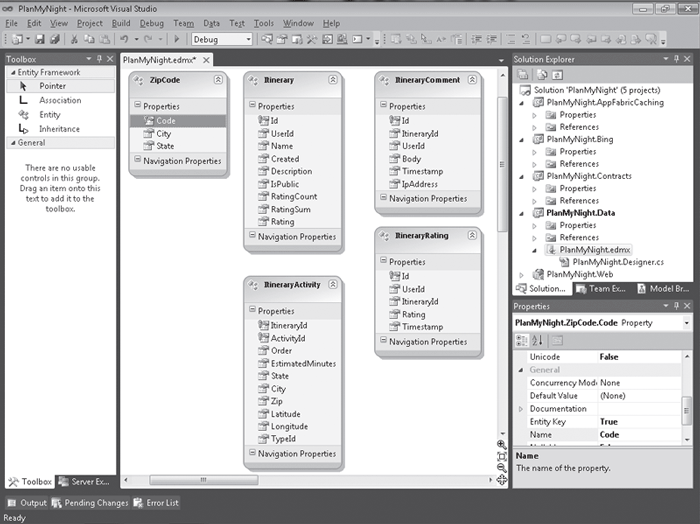Select the RatingCount property in Itinerary
The width and height of the screenshot is (700, 524).
point(293,196)
